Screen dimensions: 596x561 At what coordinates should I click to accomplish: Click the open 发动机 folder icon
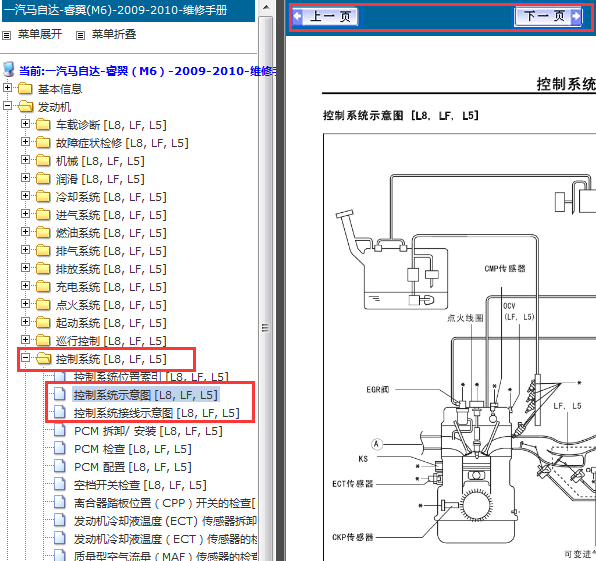25,106
